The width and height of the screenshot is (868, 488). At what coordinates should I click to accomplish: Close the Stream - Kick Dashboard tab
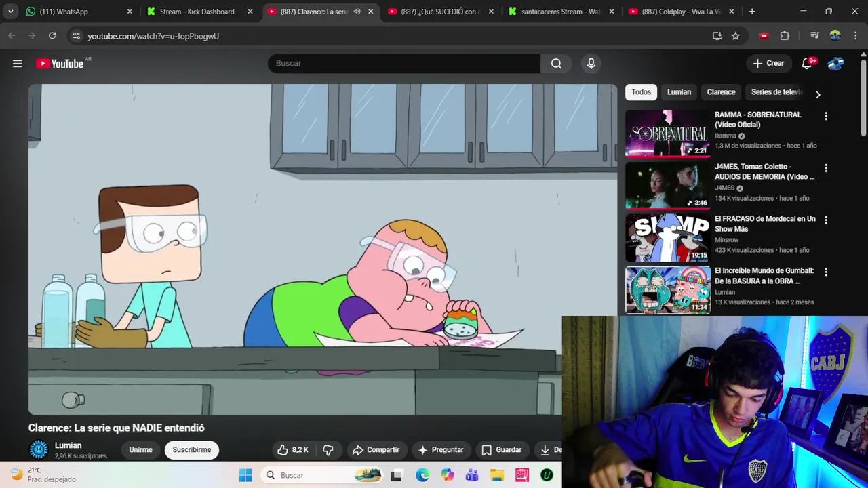(250, 12)
